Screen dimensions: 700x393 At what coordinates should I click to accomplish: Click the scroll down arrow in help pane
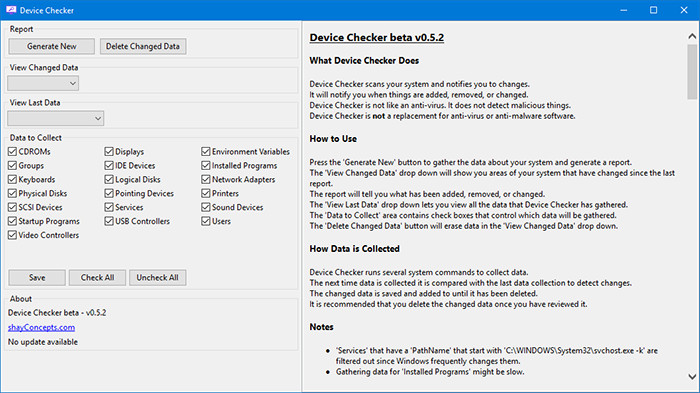click(692, 376)
